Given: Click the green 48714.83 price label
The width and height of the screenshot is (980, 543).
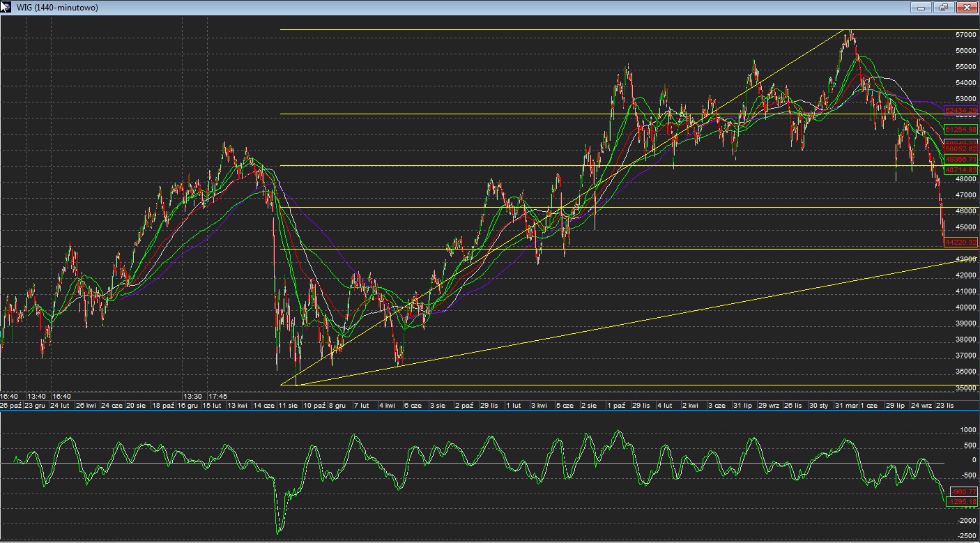Looking at the screenshot, I should (961, 170).
